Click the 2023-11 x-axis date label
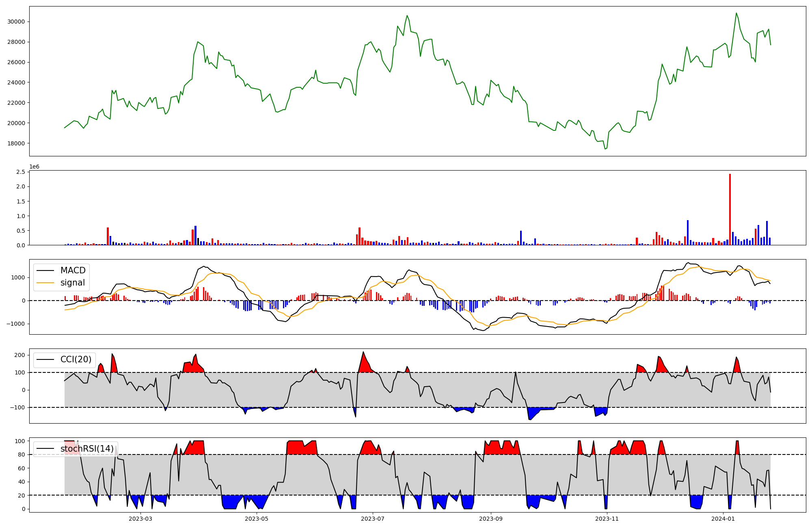This screenshot has width=812, height=528. coord(607,519)
